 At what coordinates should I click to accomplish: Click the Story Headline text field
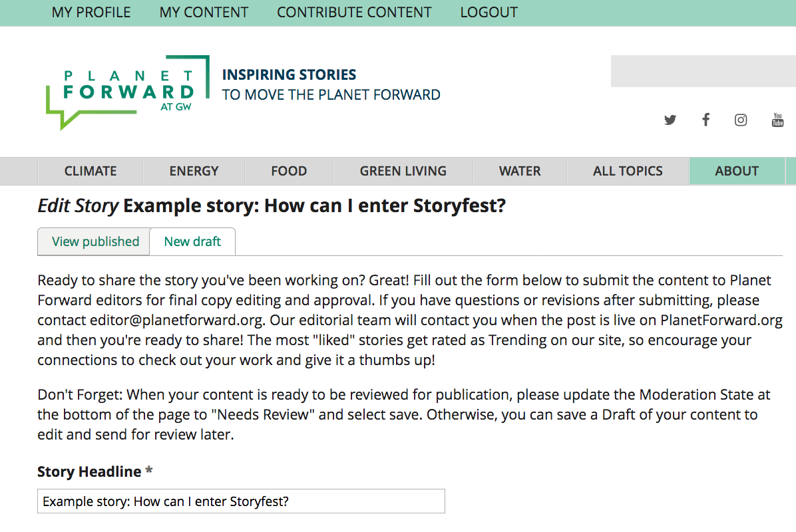[x=241, y=501]
